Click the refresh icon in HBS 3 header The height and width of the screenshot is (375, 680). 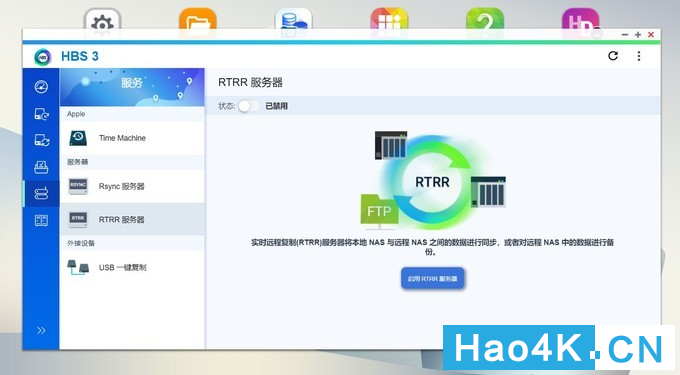pos(613,55)
